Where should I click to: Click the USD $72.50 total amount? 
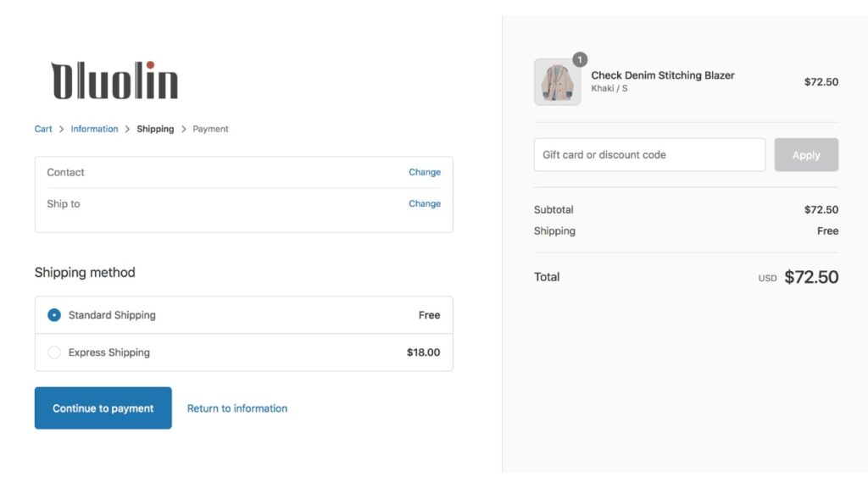coord(798,277)
